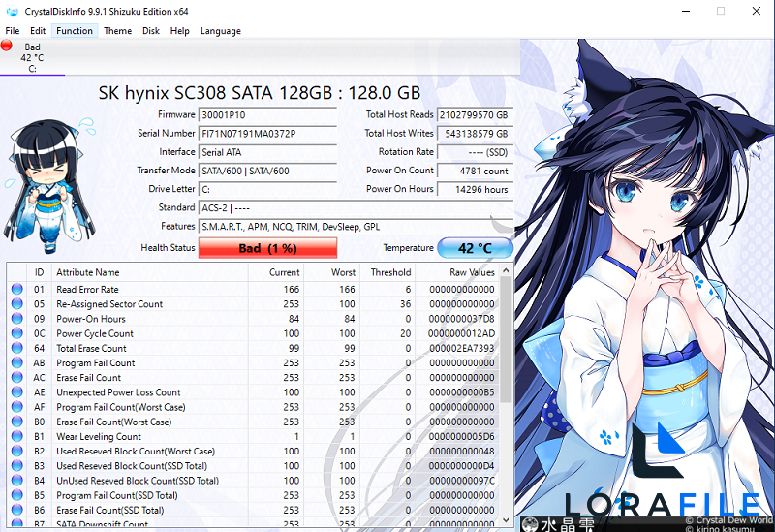
Task: Click the Current column header
Action: (276, 272)
